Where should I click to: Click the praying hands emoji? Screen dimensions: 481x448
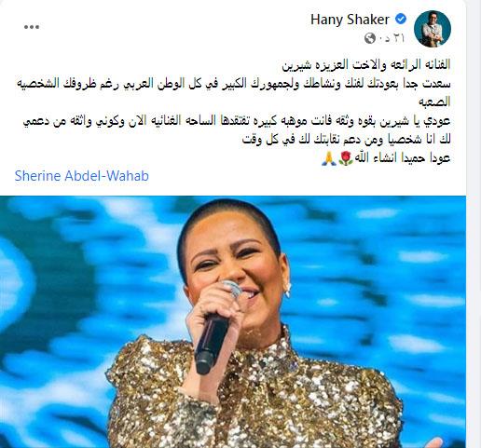tap(329, 158)
